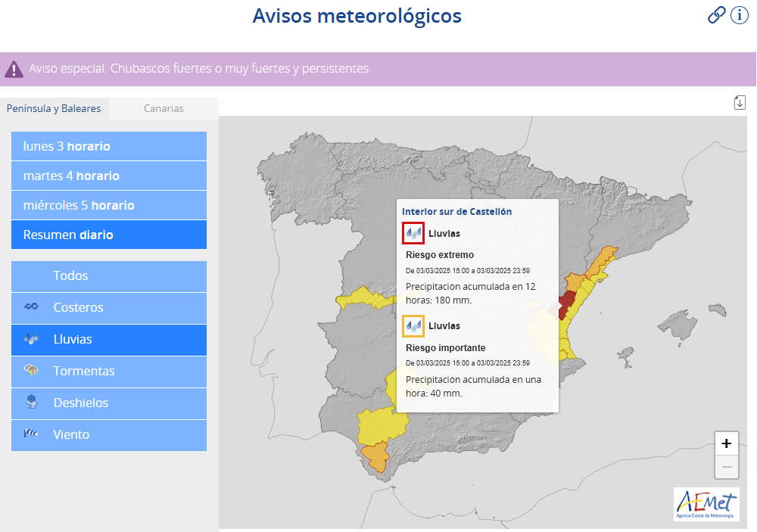The image size is (757, 532).
Task: Switch to Canarias tab
Action: pos(164,108)
